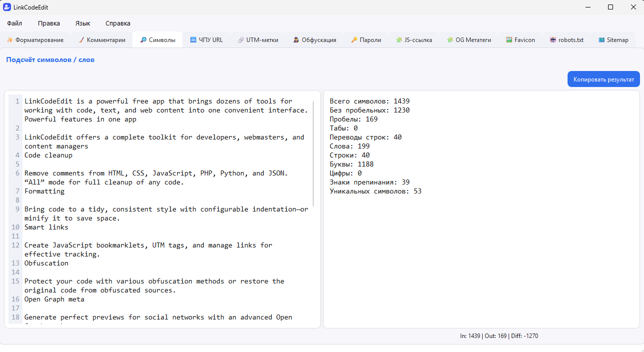Select the JS-ссылка tab
644x352 pixels.
click(414, 40)
